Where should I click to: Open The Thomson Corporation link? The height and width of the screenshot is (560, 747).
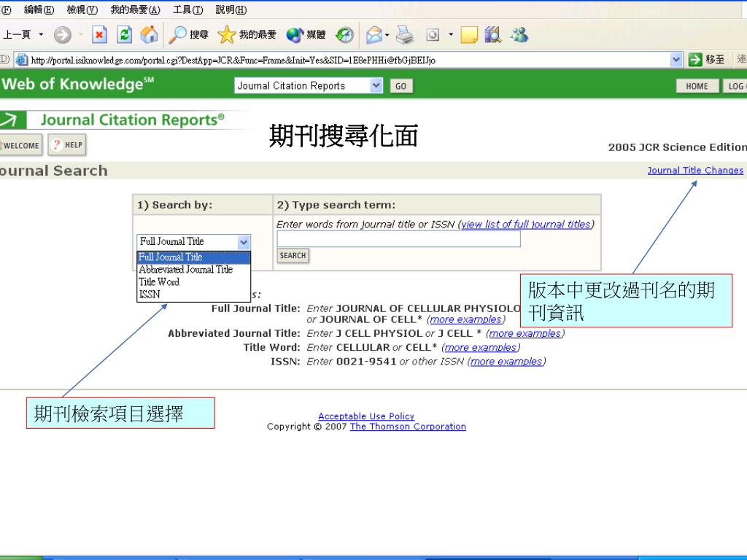[408, 427]
